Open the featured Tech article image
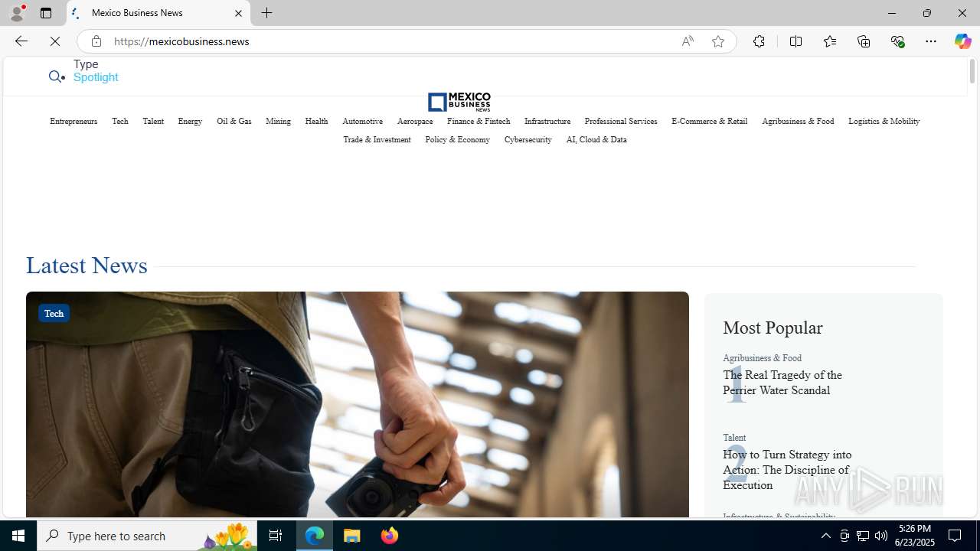The image size is (980, 551). point(357,404)
